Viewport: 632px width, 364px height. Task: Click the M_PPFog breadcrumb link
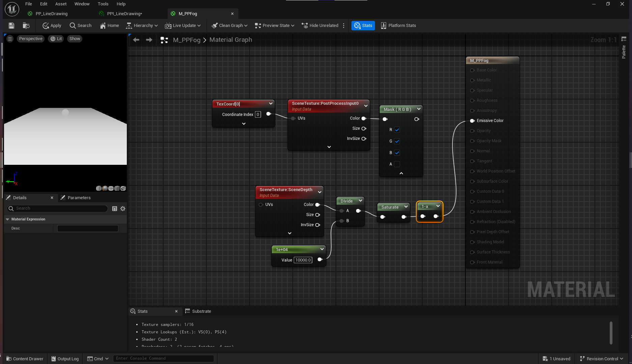coord(187,40)
